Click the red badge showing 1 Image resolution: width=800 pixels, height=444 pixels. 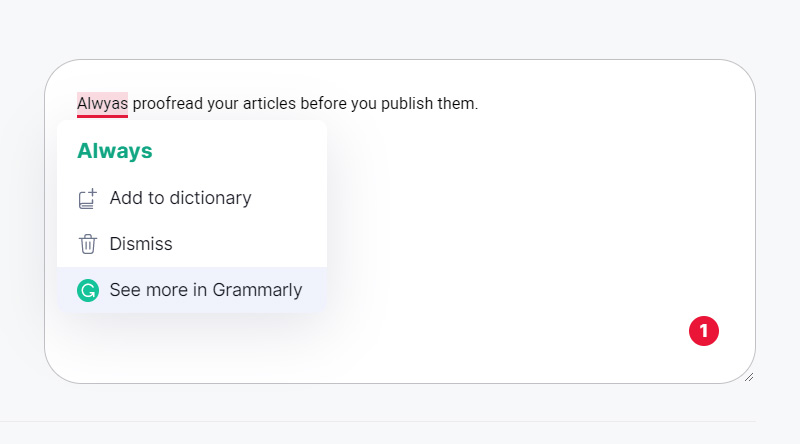pyautogui.click(x=704, y=331)
